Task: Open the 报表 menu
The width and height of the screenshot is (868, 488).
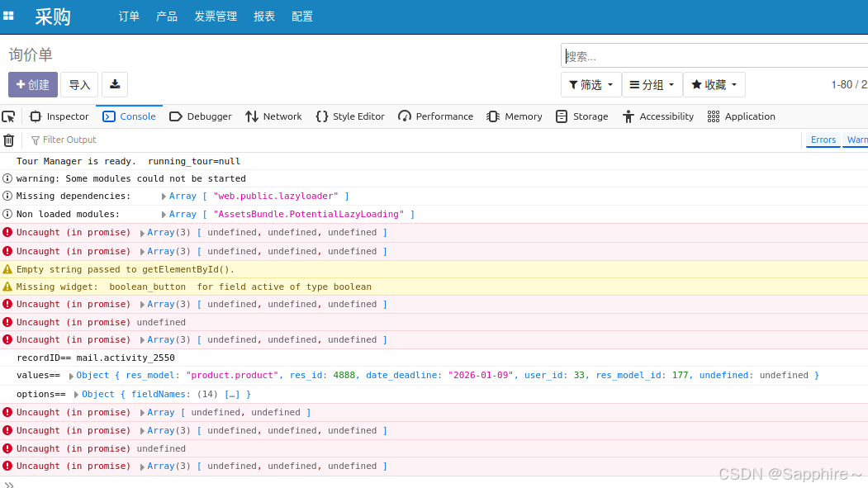Action: [264, 17]
